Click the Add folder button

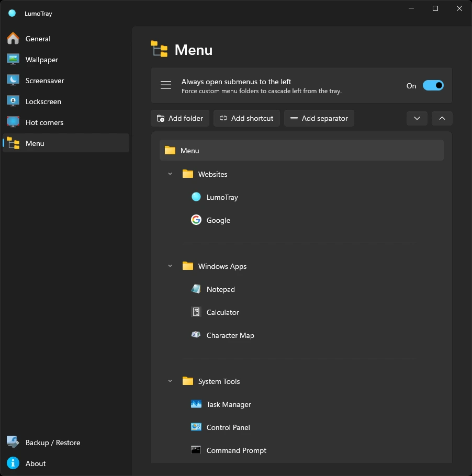(180, 118)
